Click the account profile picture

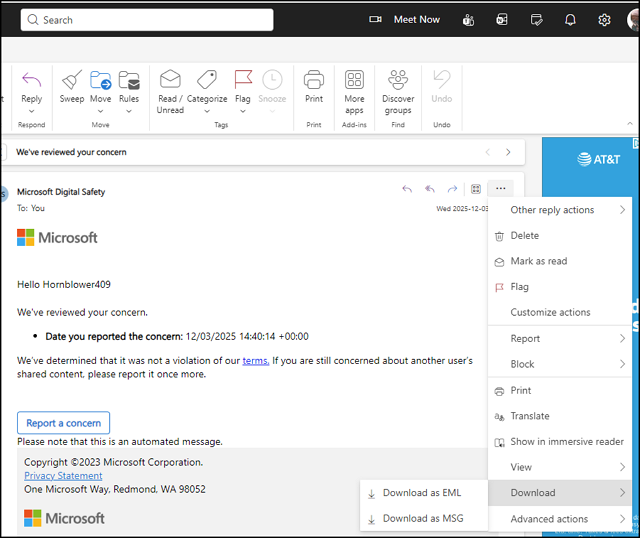tap(633, 20)
